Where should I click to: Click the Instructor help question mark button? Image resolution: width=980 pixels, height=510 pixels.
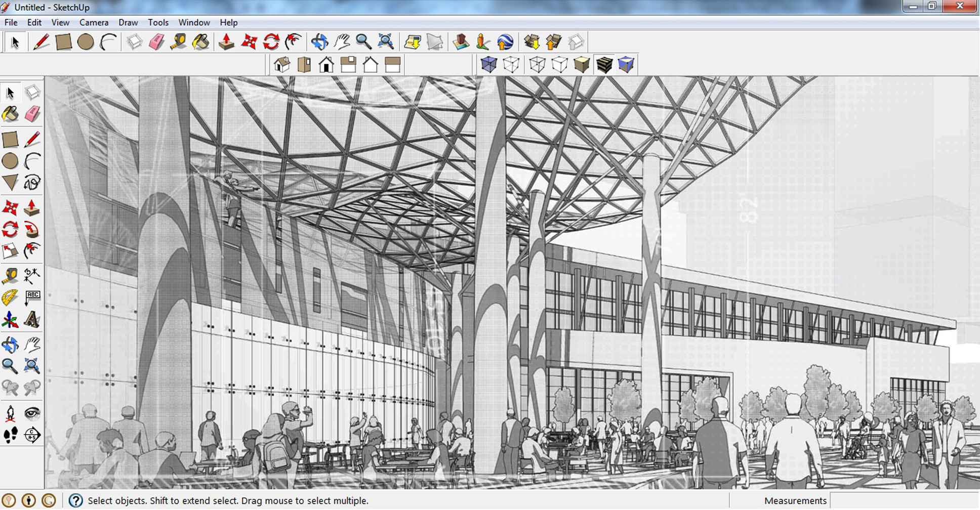(x=75, y=500)
